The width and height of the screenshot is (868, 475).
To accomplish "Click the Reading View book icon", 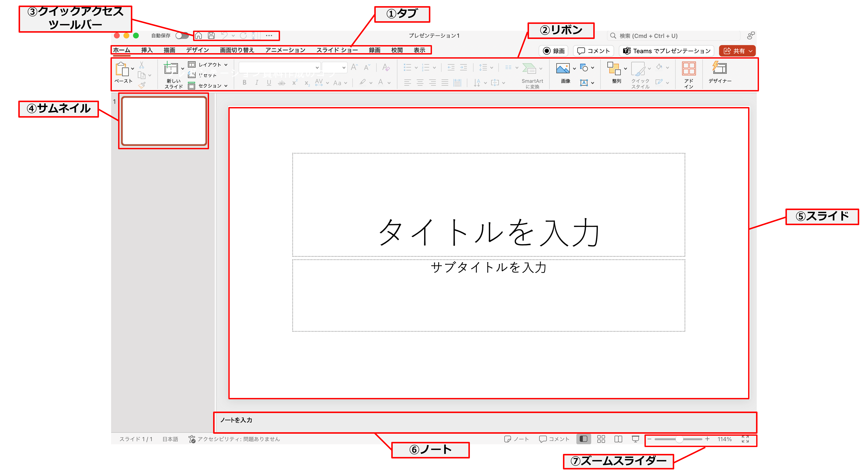I will 618,439.
